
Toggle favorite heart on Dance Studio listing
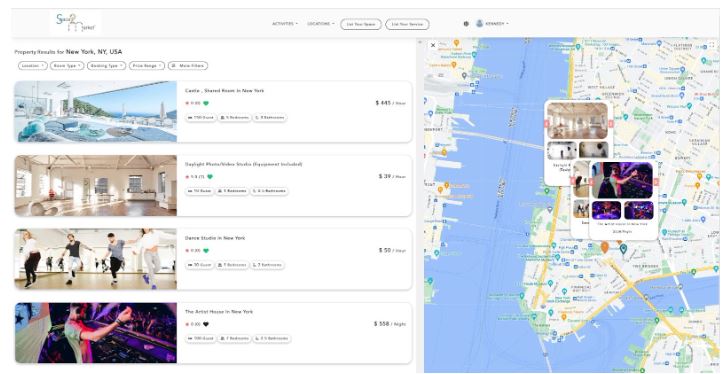(x=206, y=251)
